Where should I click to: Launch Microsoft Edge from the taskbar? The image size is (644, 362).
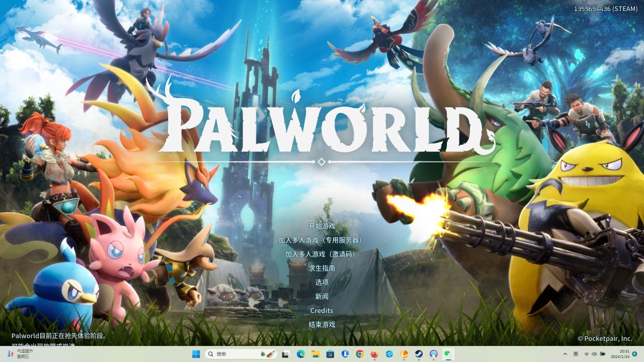click(301, 354)
